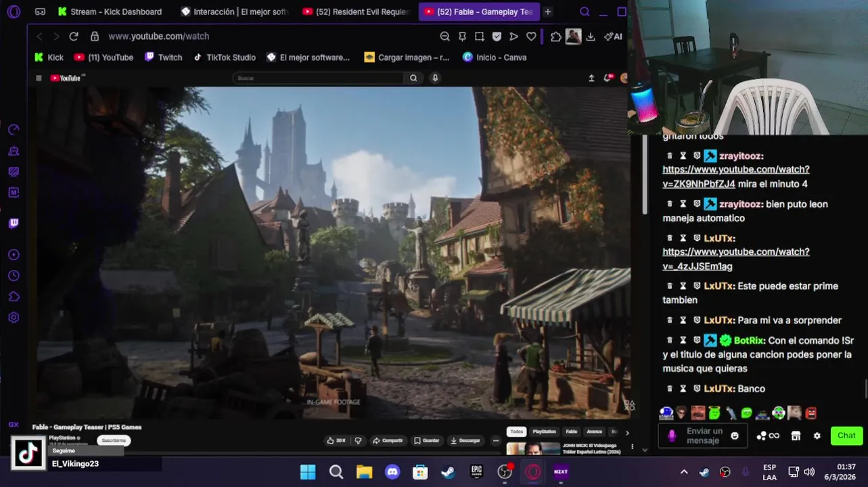Viewport: 868px width, 487px height.
Task: Open YouTube hamburger guide menu
Action: click(39, 78)
